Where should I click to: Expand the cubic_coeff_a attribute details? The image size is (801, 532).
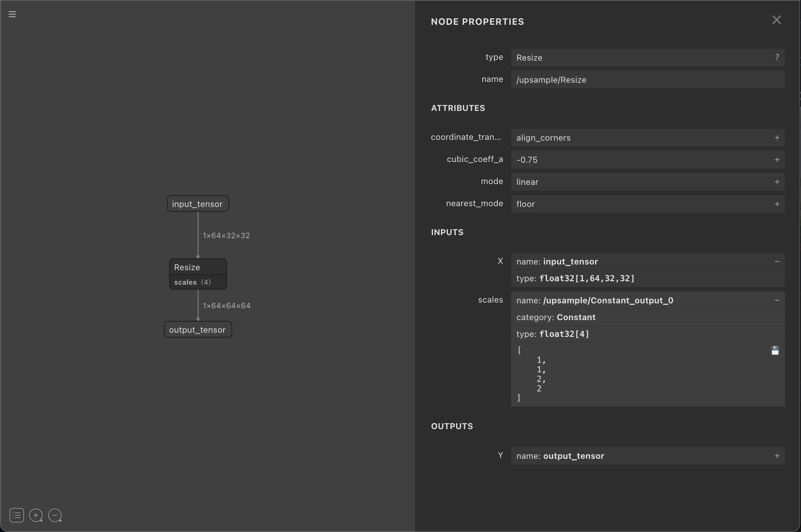click(x=777, y=160)
